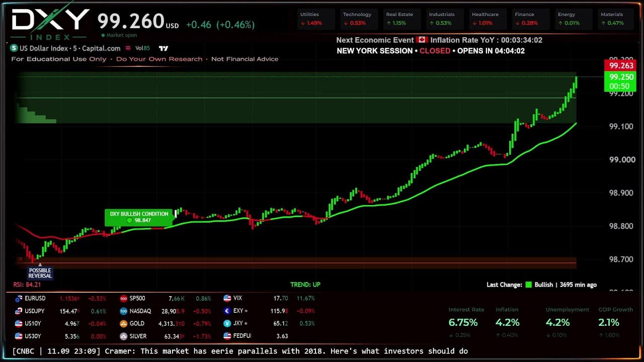Click the EURUSD flag icon
Screen dimensions: 644x362
(19, 298)
